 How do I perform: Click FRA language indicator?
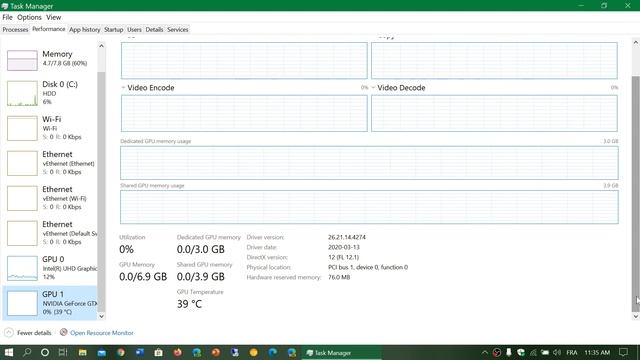pyautogui.click(x=572, y=352)
